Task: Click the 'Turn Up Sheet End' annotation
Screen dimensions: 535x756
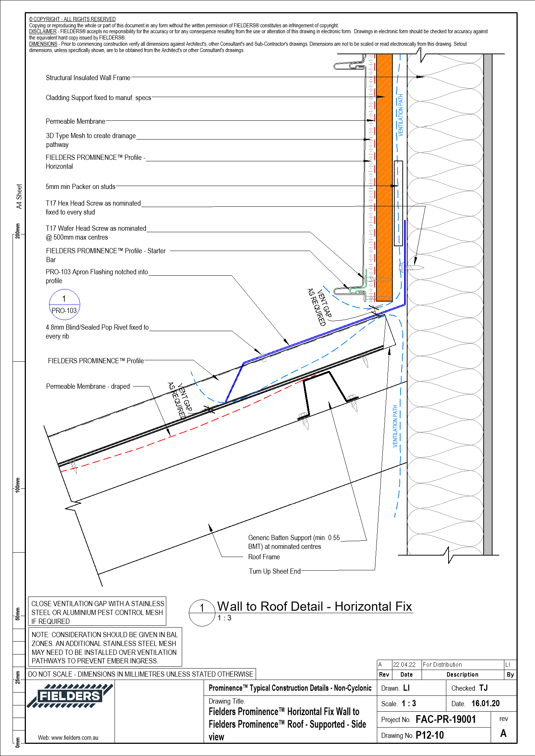Action: pos(275,571)
